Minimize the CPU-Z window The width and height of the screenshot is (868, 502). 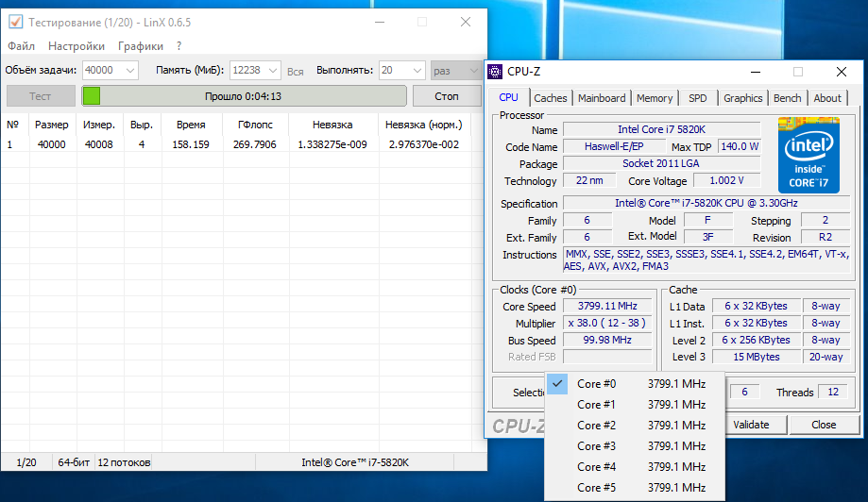[755, 72]
